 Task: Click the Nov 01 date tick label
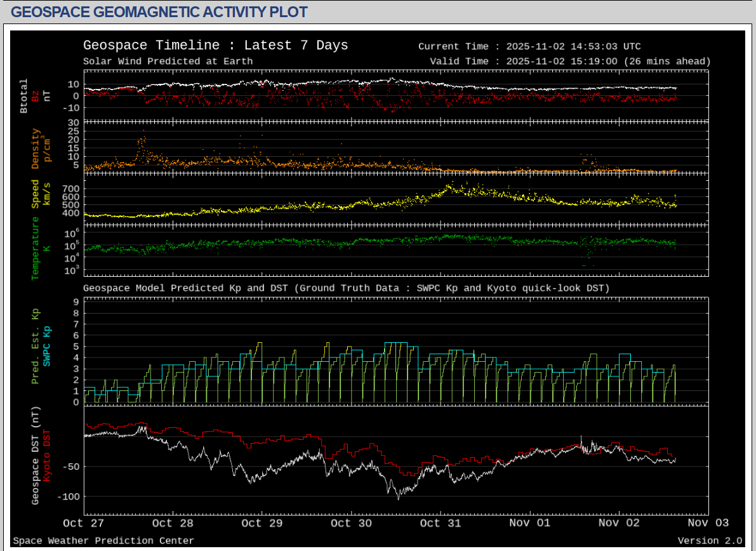tap(529, 523)
